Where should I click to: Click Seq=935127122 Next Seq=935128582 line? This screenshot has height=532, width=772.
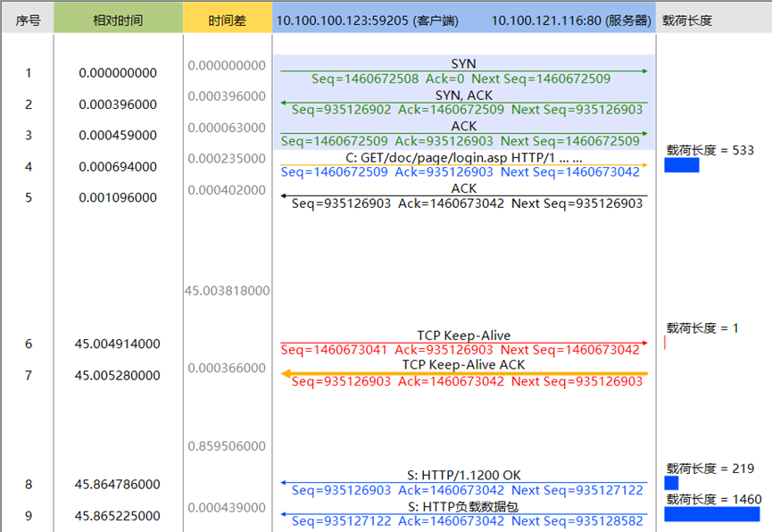[467, 521]
